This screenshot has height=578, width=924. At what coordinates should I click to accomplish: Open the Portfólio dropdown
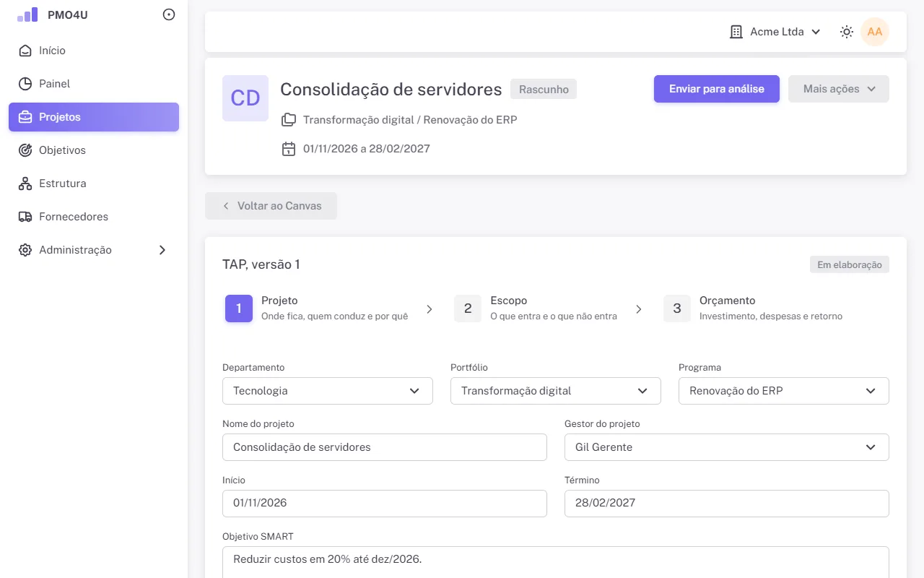click(x=556, y=391)
